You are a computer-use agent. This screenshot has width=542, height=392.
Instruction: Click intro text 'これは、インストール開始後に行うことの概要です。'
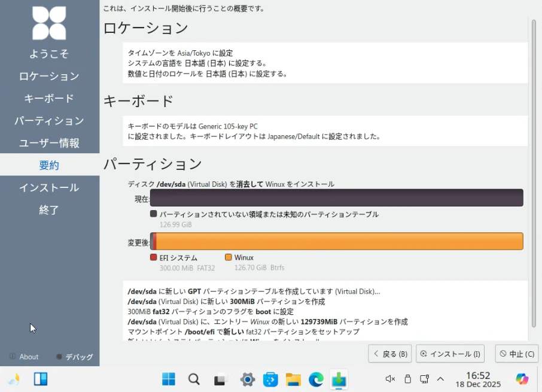coord(184,8)
